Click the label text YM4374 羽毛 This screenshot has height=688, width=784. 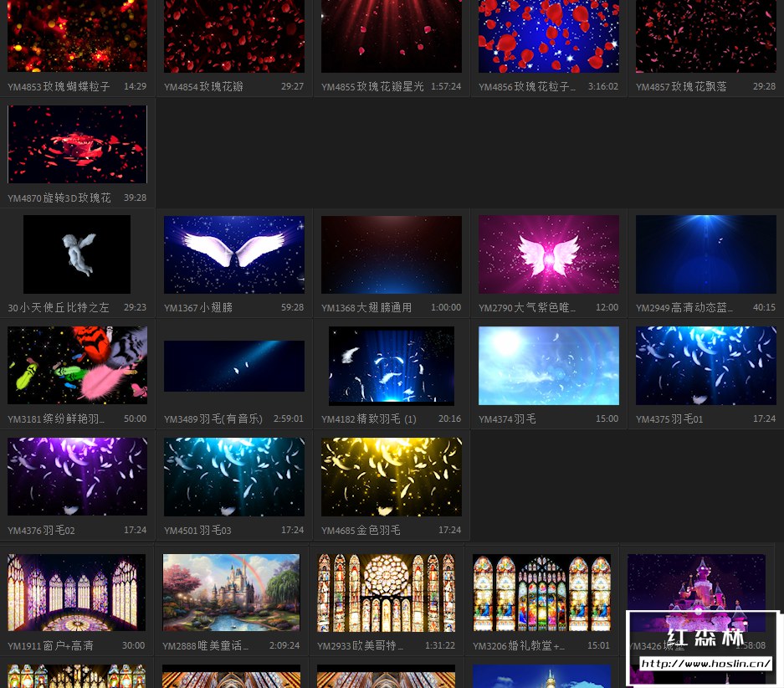507,419
